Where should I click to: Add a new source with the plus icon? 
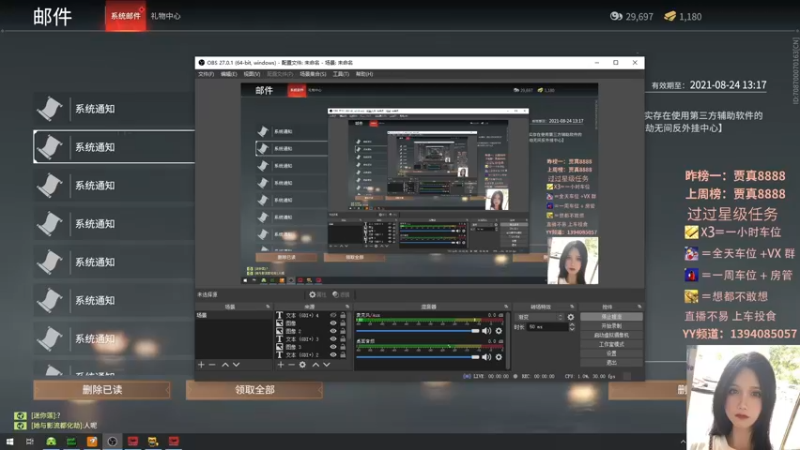(281, 365)
